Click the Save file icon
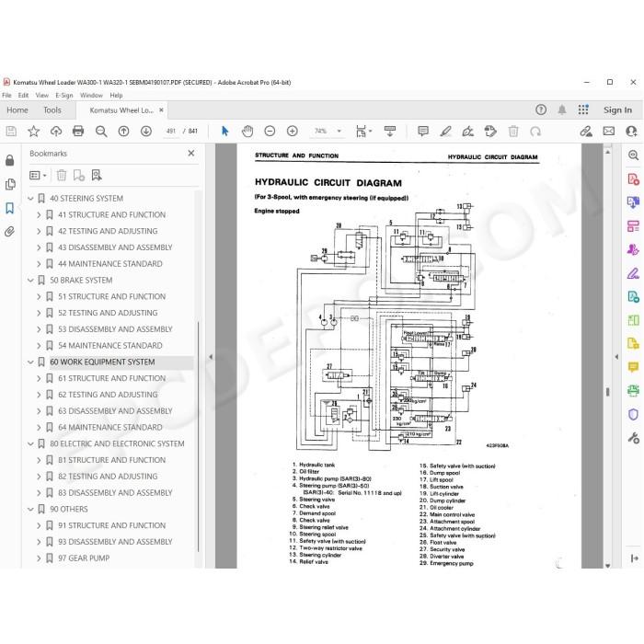This screenshot has width=644, height=644. pos(11,132)
